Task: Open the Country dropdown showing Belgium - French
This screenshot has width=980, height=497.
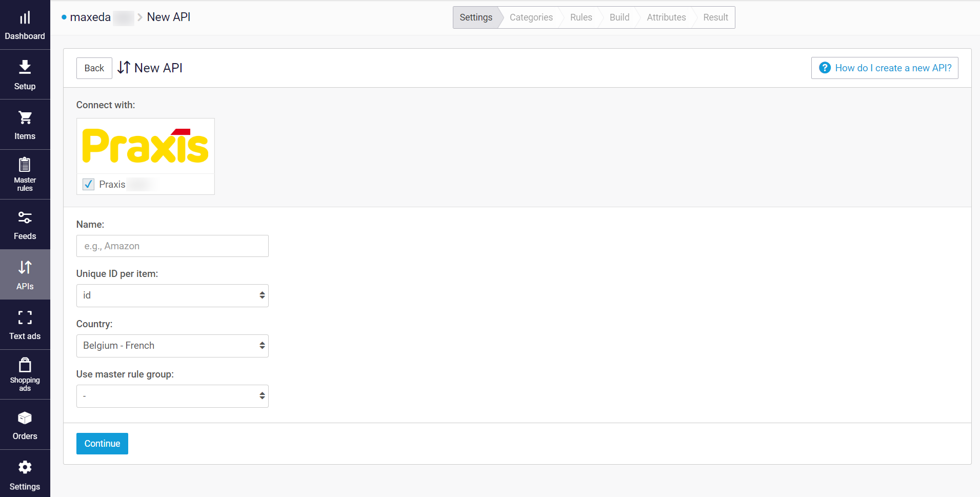Action: tap(172, 346)
